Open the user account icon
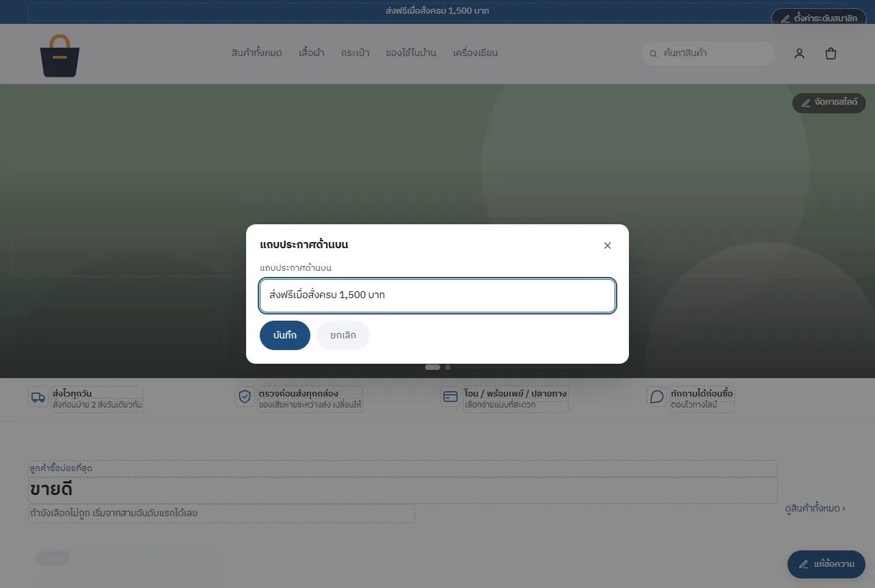 pyautogui.click(x=799, y=53)
